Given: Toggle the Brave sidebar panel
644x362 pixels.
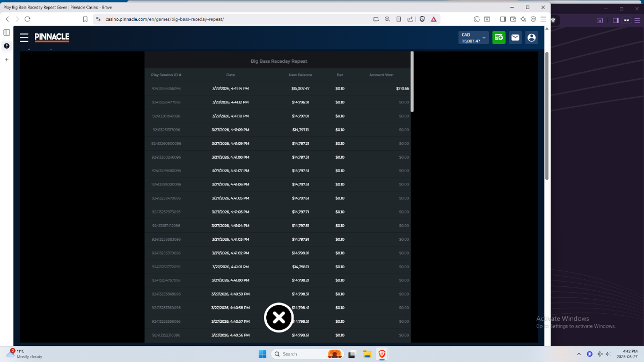Looking at the screenshot, I should 503,19.
